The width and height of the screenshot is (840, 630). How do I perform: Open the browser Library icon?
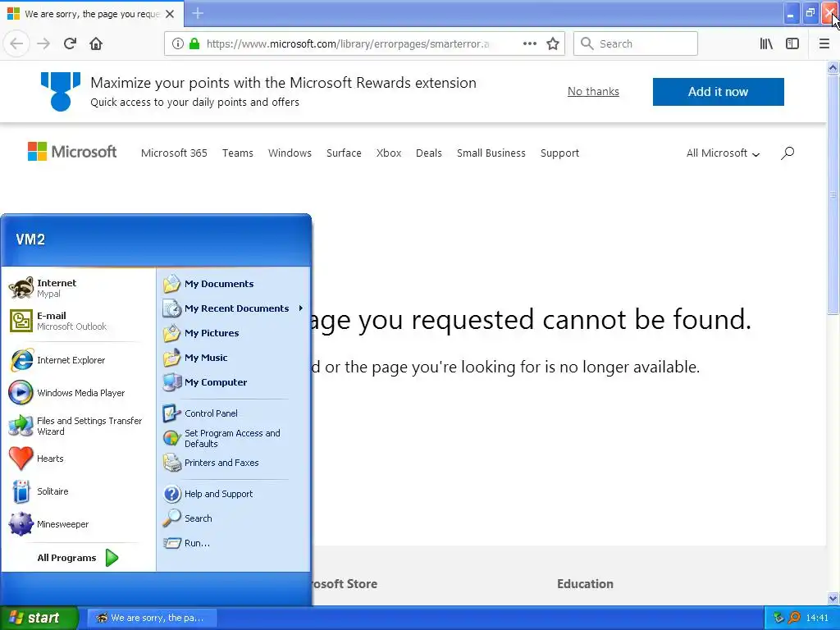(766, 43)
